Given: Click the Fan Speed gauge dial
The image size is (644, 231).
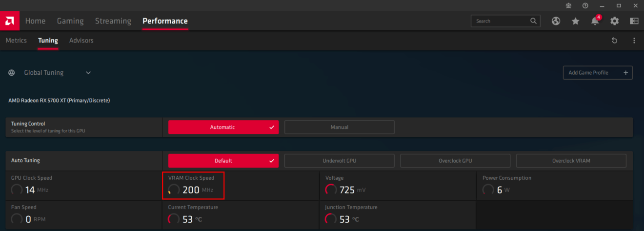Looking at the screenshot, I should click(17, 219).
